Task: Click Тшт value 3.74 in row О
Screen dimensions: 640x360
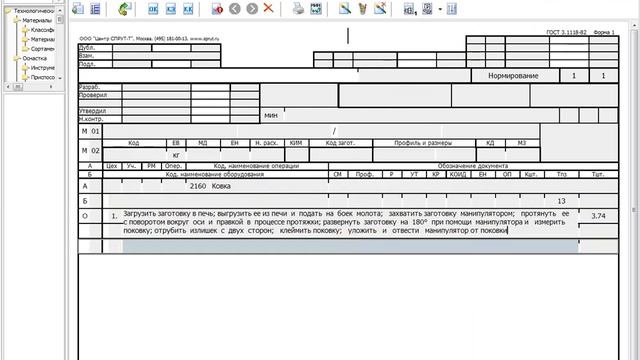Action: pyautogui.click(x=598, y=216)
